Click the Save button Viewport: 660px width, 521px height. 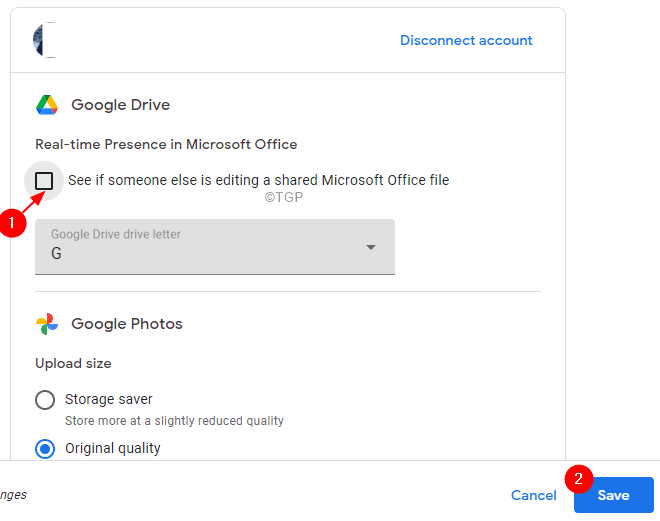[614, 495]
